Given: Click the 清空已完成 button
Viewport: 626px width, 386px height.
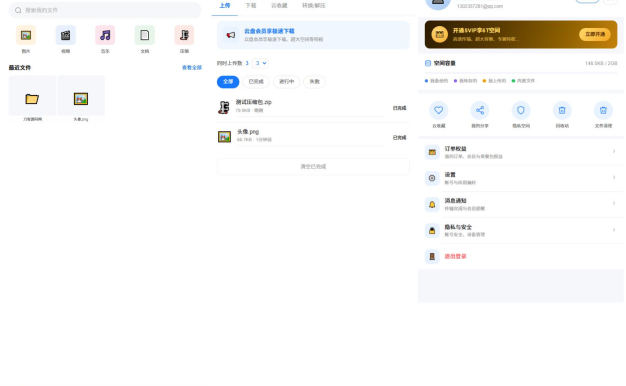Looking at the screenshot, I should click(x=313, y=166).
